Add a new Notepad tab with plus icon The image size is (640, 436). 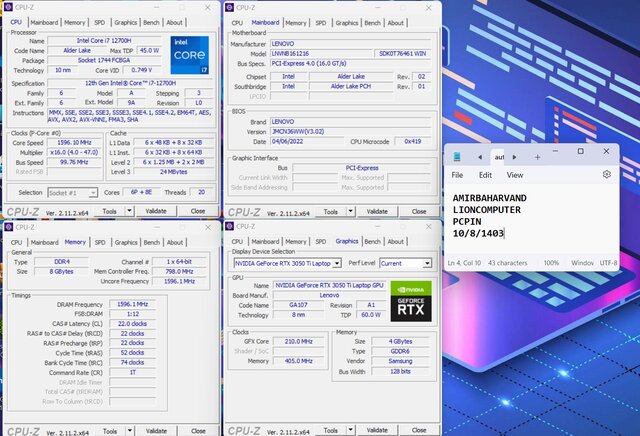(x=537, y=156)
